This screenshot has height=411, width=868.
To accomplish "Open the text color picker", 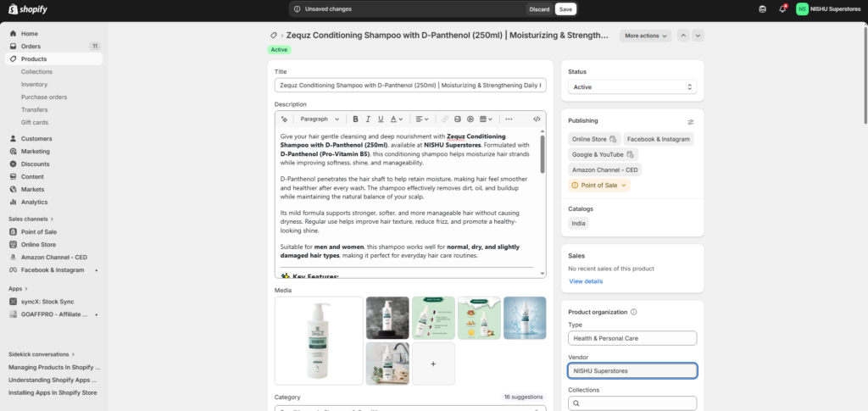I will pos(397,119).
